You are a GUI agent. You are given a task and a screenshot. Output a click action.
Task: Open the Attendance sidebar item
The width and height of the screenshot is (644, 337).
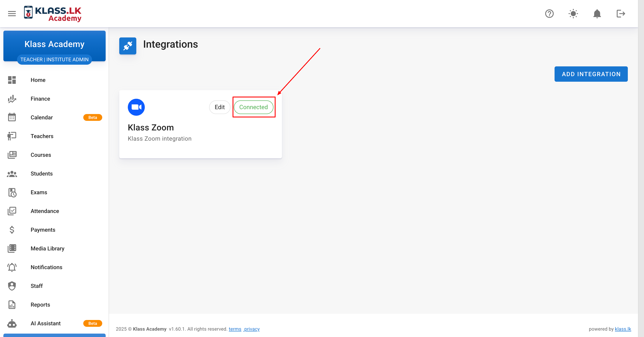click(x=45, y=211)
